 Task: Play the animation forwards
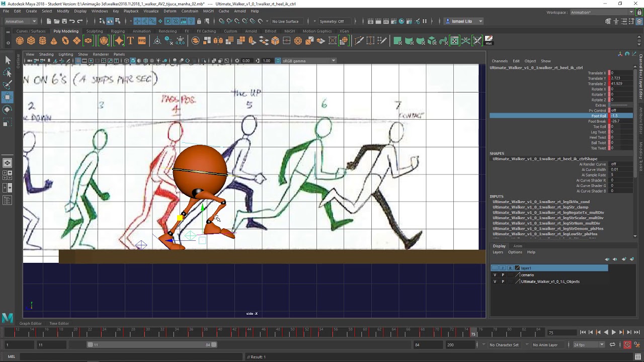pyautogui.click(x=613, y=332)
